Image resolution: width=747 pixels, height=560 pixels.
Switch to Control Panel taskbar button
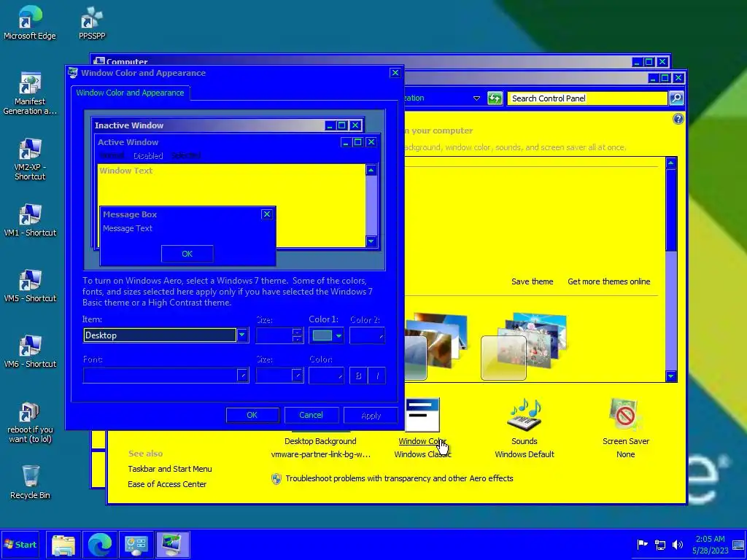point(136,544)
